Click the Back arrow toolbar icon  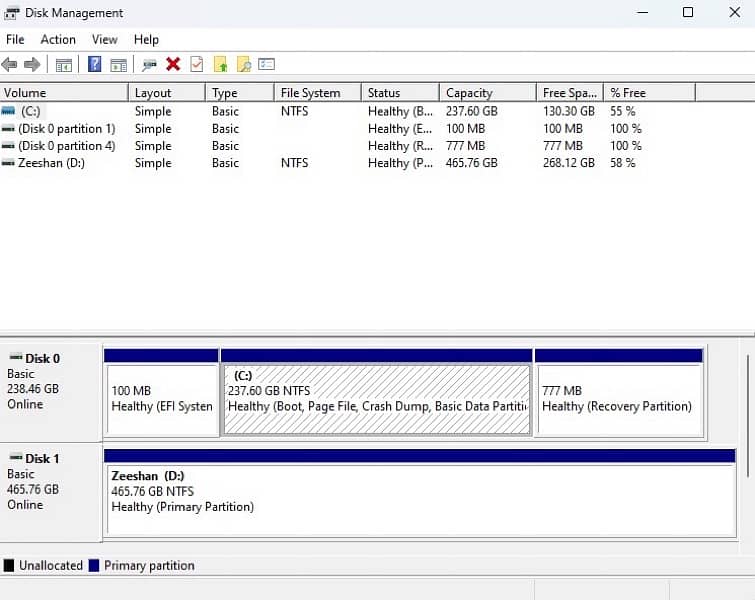pyautogui.click(x=10, y=64)
